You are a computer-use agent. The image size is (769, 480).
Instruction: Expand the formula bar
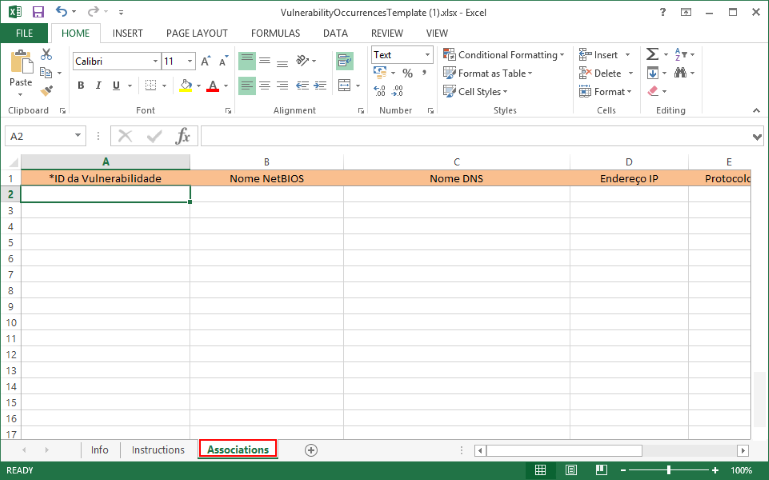tap(757, 137)
